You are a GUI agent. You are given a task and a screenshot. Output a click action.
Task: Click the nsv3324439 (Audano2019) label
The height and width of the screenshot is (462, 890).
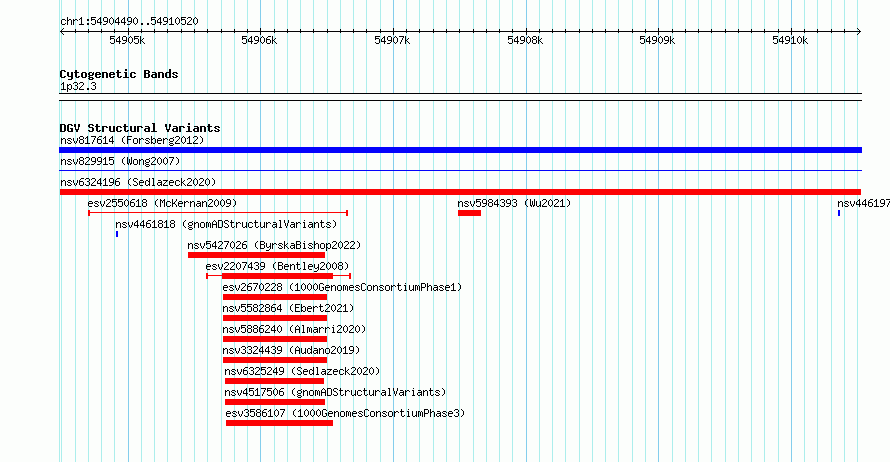291,350
